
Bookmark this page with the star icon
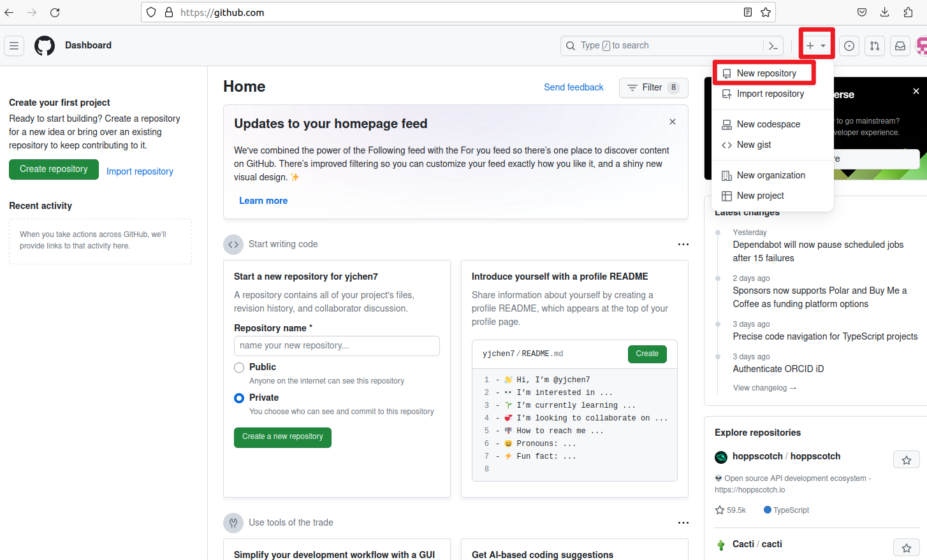[766, 12]
